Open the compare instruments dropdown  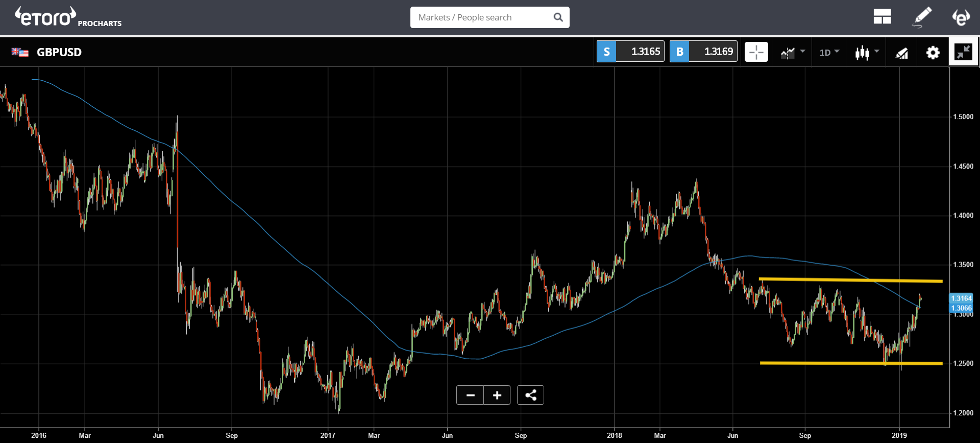pyautogui.click(x=792, y=52)
